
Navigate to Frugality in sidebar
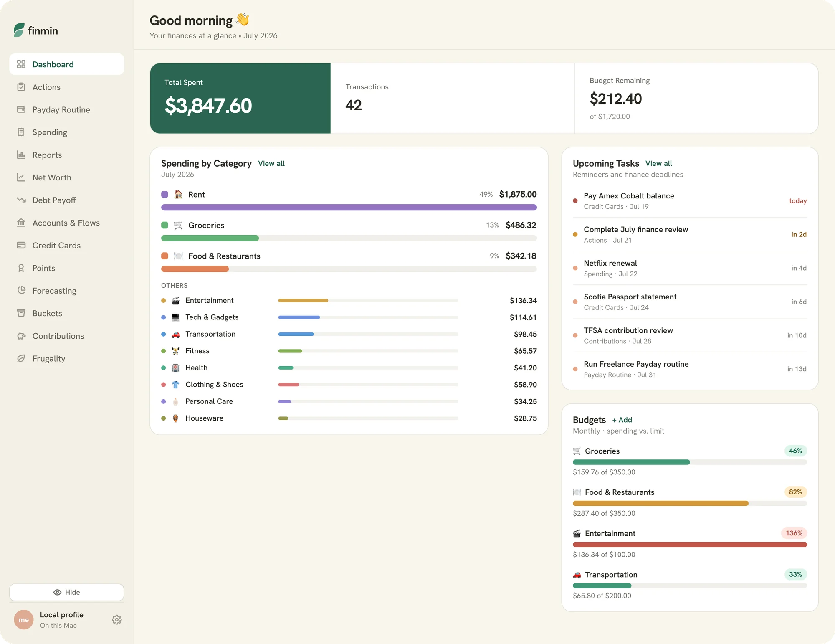[x=67, y=358]
